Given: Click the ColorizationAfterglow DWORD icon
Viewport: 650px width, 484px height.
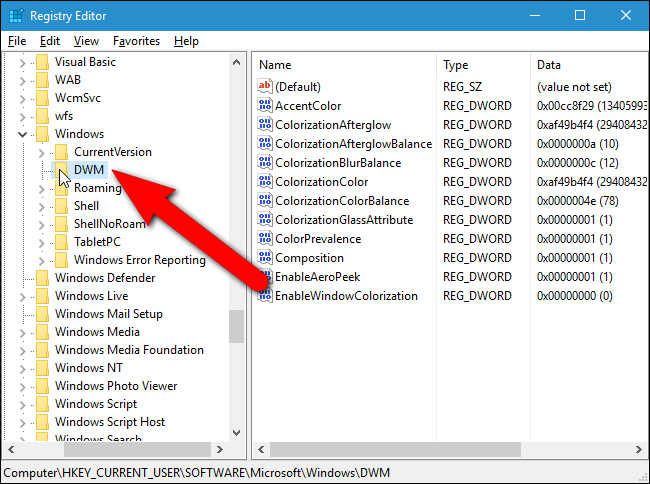Looking at the screenshot, I should click(x=265, y=124).
